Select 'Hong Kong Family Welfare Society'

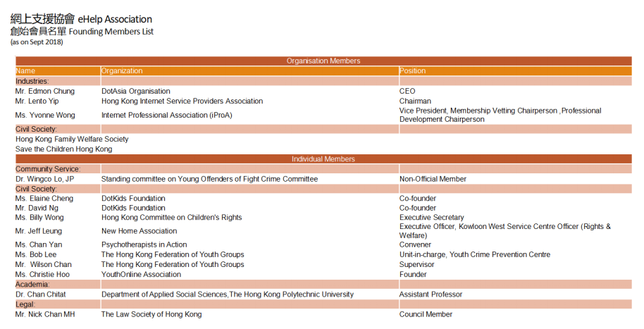pyautogui.click(x=72, y=139)
